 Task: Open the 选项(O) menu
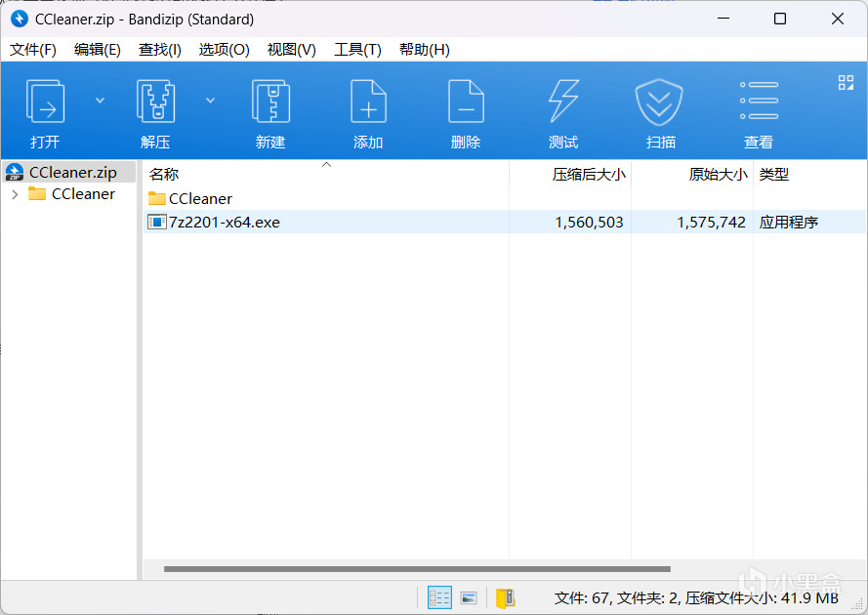tap(225, 50)
